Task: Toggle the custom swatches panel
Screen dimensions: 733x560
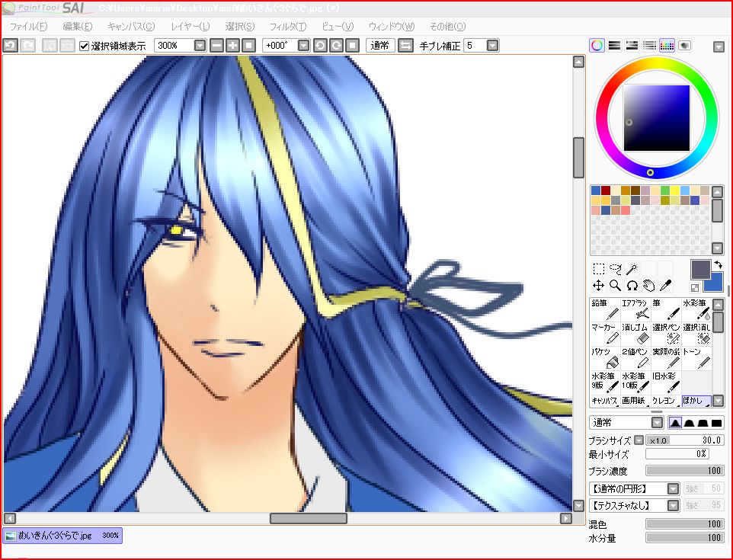Action: [667, 46]
